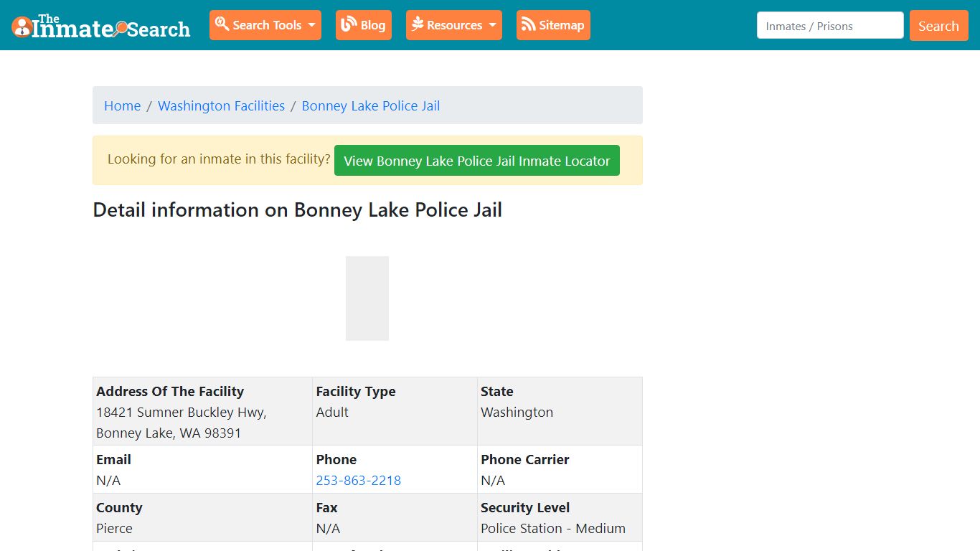The height and width of the screenshot is (551, 980).
Task: Open the Blog menu item
Action: pos(364,25)
